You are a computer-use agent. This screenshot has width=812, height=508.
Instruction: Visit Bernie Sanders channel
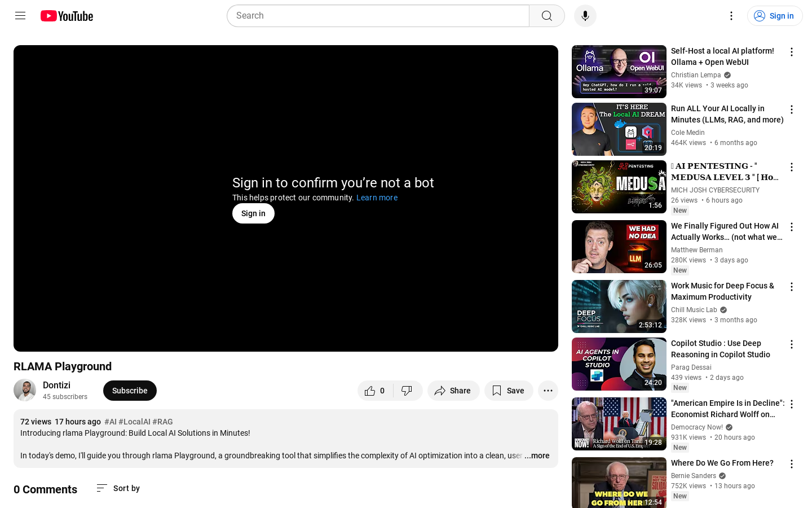tap(694, 476)
